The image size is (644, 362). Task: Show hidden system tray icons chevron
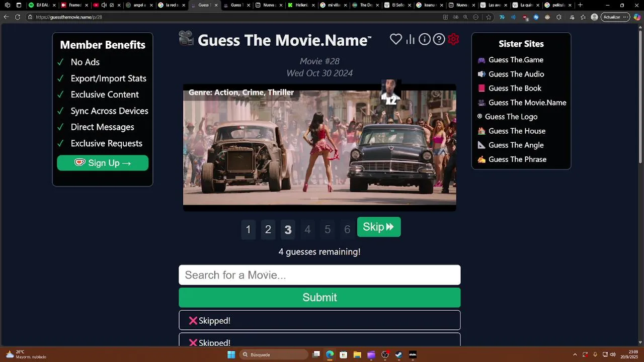[575, 354]
